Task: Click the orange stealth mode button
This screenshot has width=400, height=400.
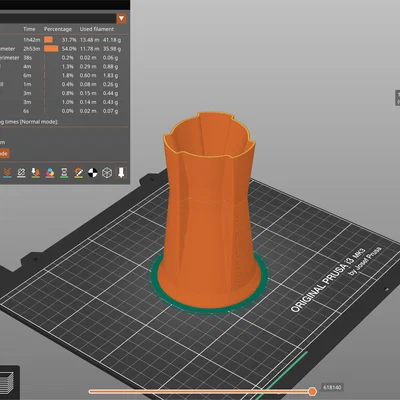Action: 4,154
